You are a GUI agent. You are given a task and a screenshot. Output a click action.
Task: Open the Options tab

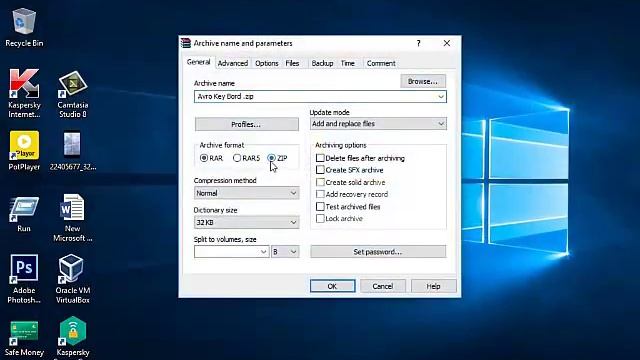(x=267, y=63)
